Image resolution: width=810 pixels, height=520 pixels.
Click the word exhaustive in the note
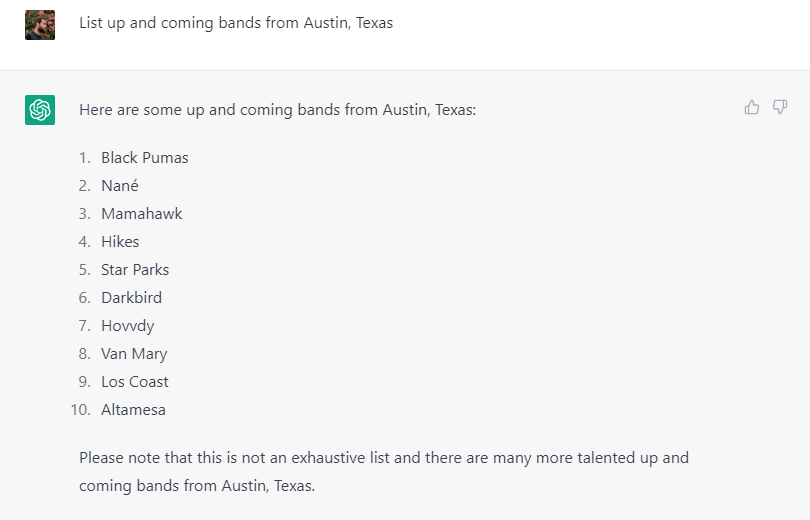tap(328, 458)
